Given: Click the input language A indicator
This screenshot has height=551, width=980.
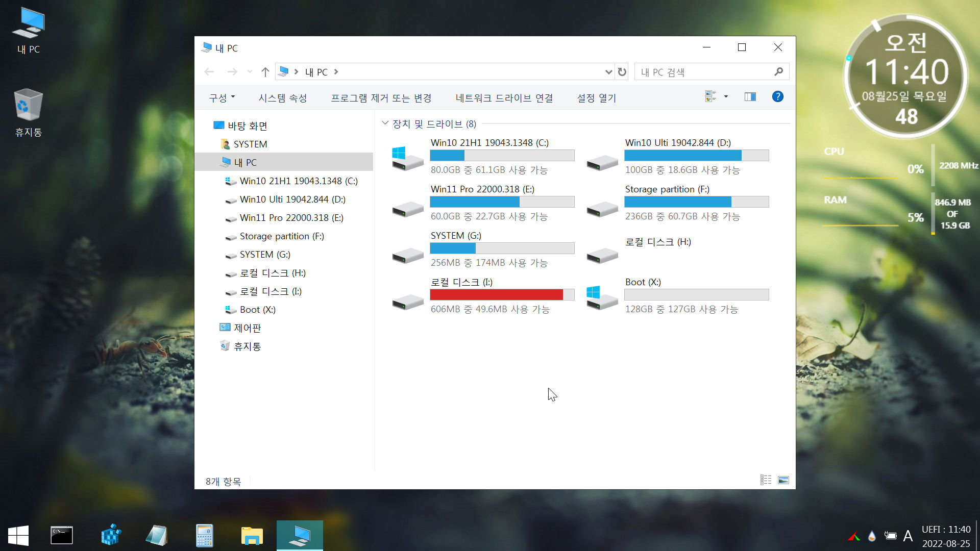Looking at the screenshot, I should click(x=908, y=536).
